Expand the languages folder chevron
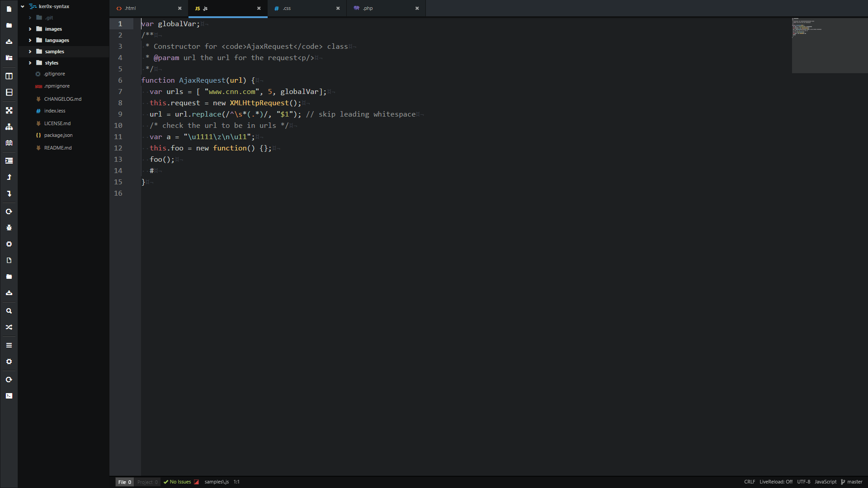This screenshot has width=868, height=488. tap(30, 40)
